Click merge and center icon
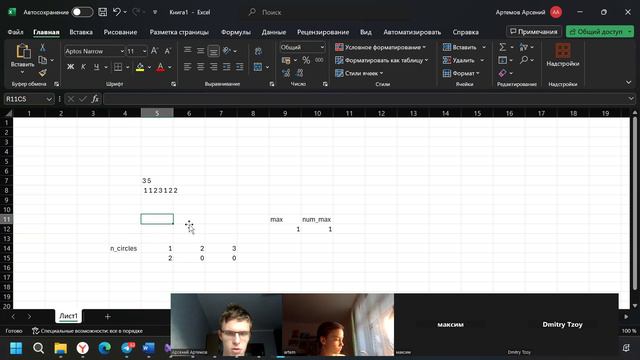The image size is (640, 360). pos(258,67)
